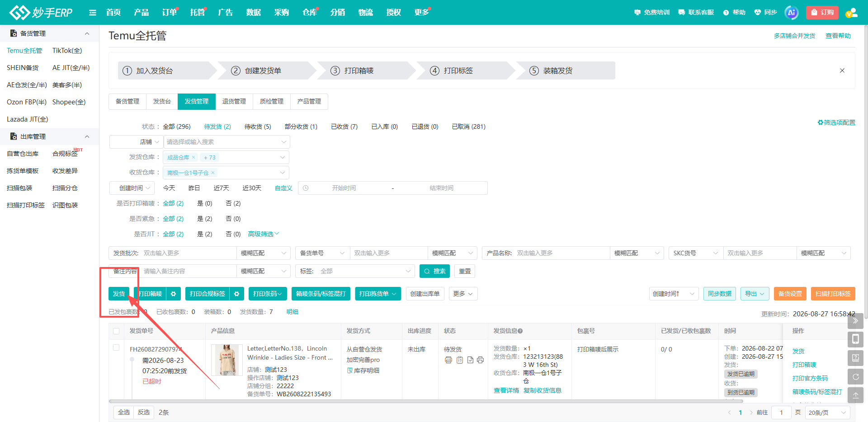Open the 仓库 top menu
This screenshot has width=868, height=422.
pos(310,13)
